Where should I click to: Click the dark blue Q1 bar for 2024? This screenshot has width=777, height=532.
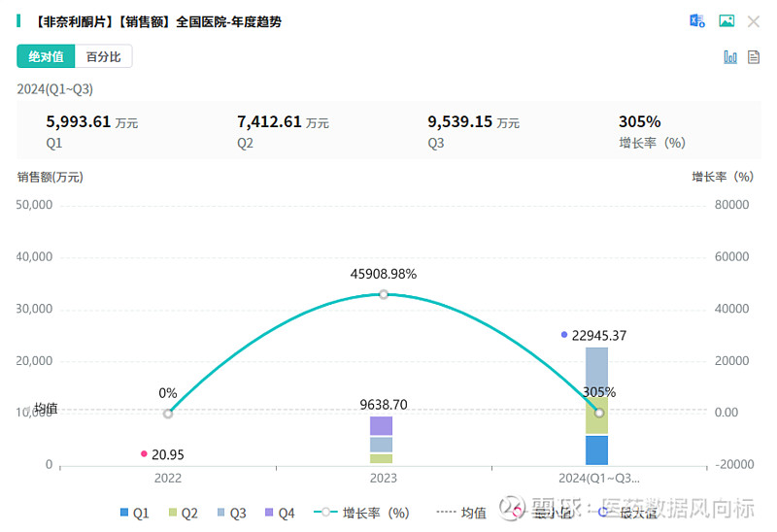click(596, 450)
